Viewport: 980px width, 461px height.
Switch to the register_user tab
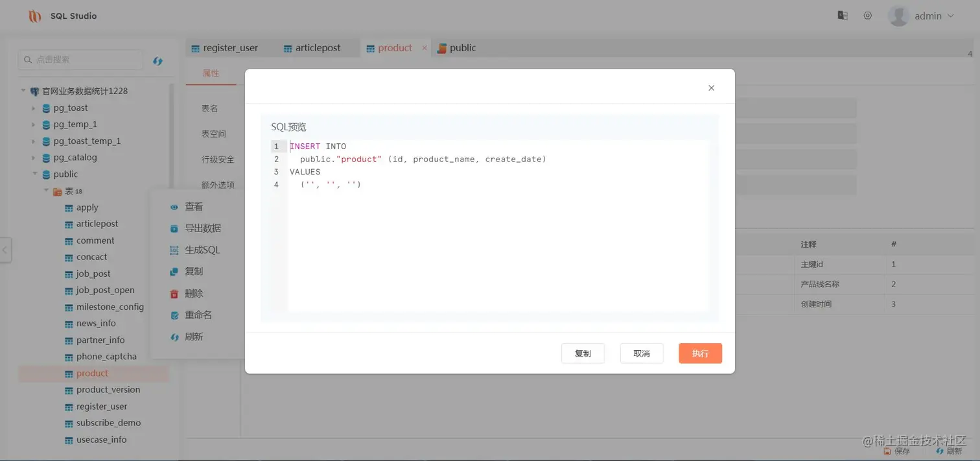(230, 47)
